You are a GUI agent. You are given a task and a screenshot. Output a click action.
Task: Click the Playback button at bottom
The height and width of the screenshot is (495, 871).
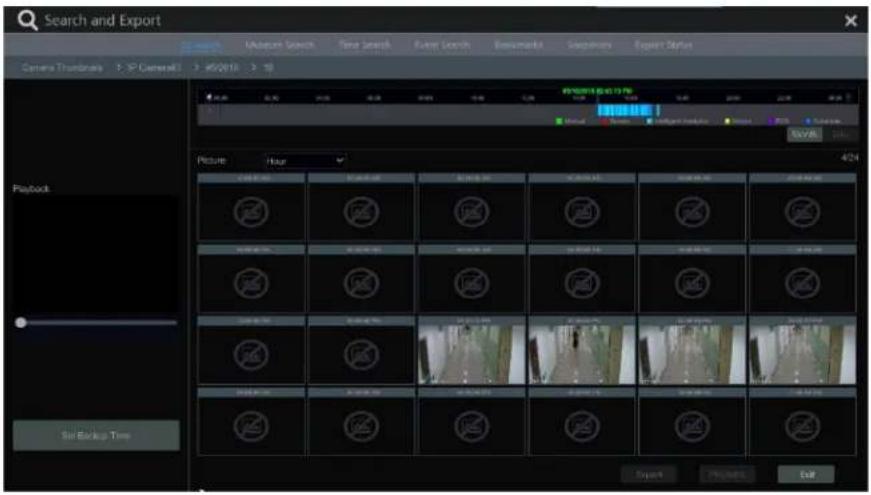pos(727,474)
